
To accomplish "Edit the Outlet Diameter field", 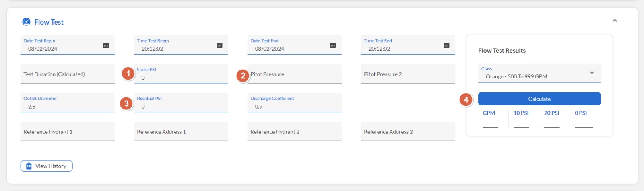I will click(x=67, y=103).
